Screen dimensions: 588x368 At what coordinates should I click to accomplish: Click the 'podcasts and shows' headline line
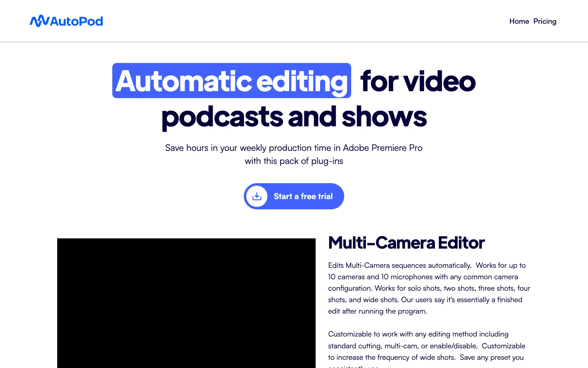(x=294, y=117)
